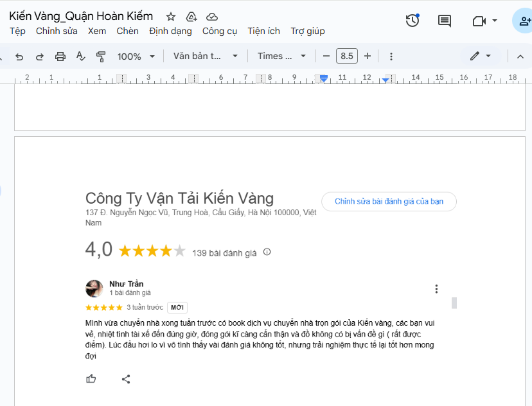Star the Kiến Vàng document
The height and width of the screenshot is (406, 532).
pyautogui.click(x=171, y=17)
